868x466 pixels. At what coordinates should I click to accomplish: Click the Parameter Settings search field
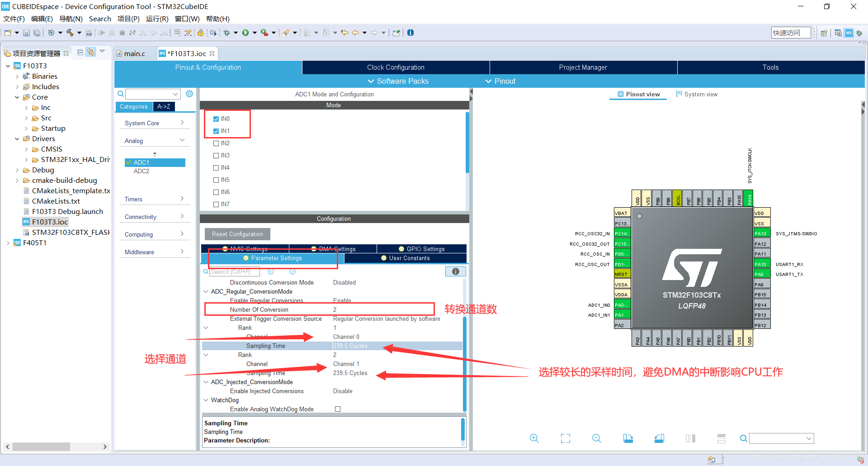(235, 271)
